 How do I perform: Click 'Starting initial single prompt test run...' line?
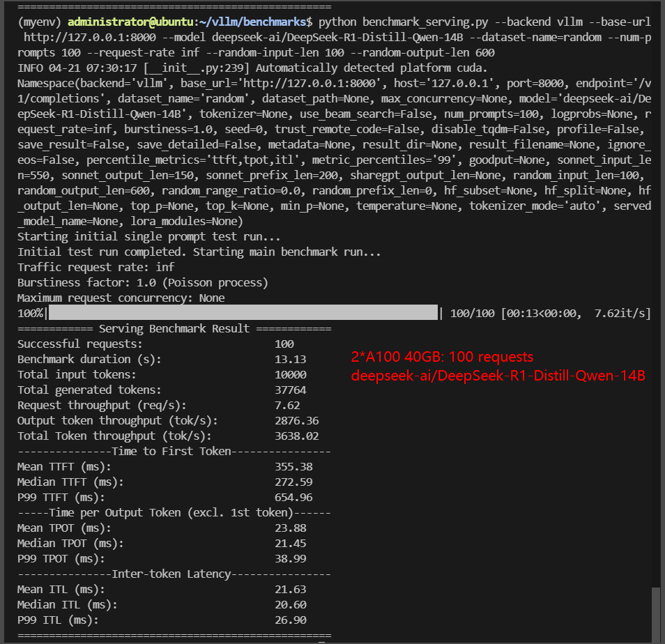[149, 236]
